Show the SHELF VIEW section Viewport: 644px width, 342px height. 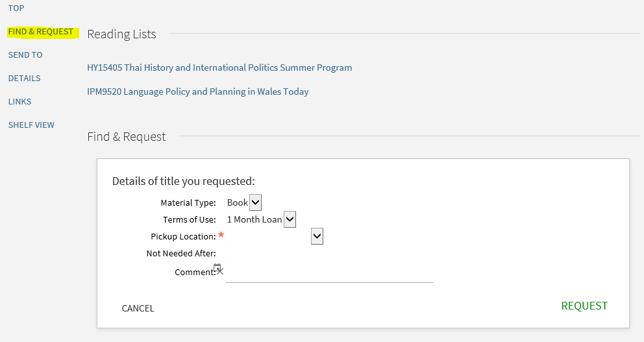pos(31,125)
